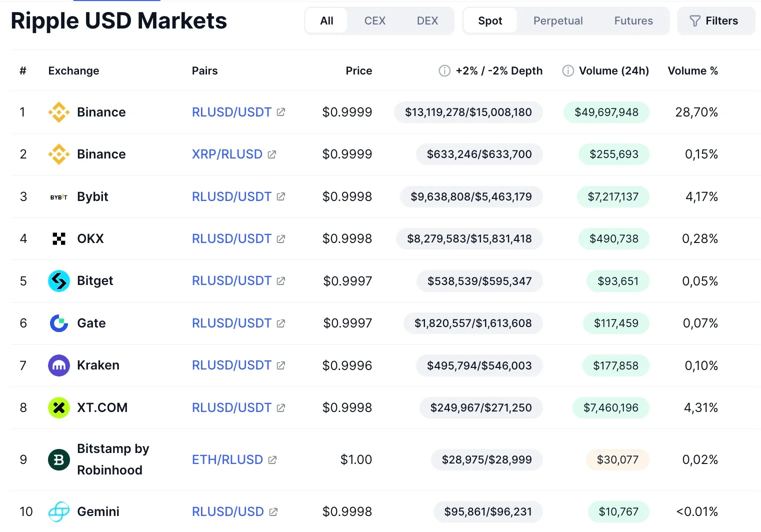The width and height of the screenshot is (761, 532).
Task: Sort by the Pairs column header
Action: (204, 71)
